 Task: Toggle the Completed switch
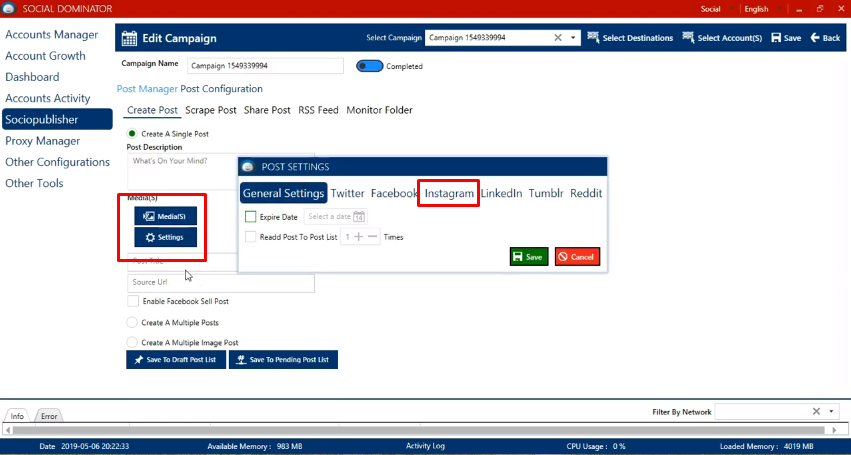pos(370,66)
